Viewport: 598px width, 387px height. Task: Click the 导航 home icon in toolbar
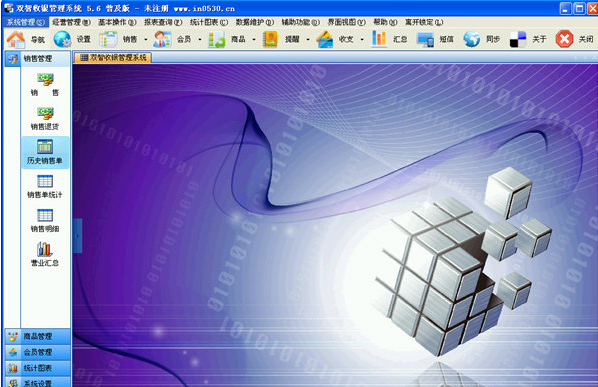[x=16, y=39]
